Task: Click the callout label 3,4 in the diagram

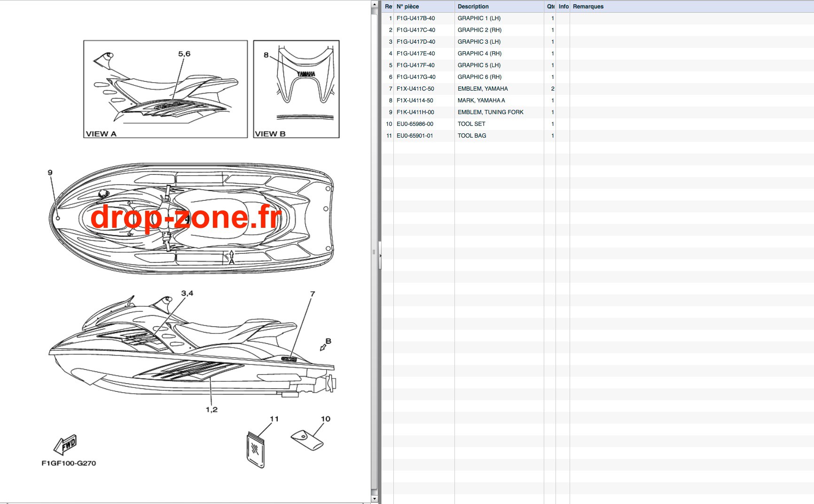Action: (187, 294)
